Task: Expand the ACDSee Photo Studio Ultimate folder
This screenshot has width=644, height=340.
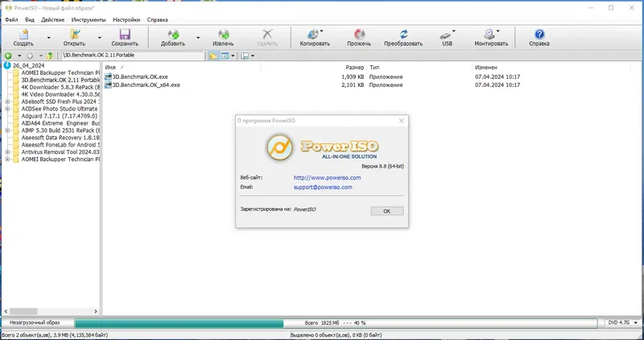Action: pos(7,109)
